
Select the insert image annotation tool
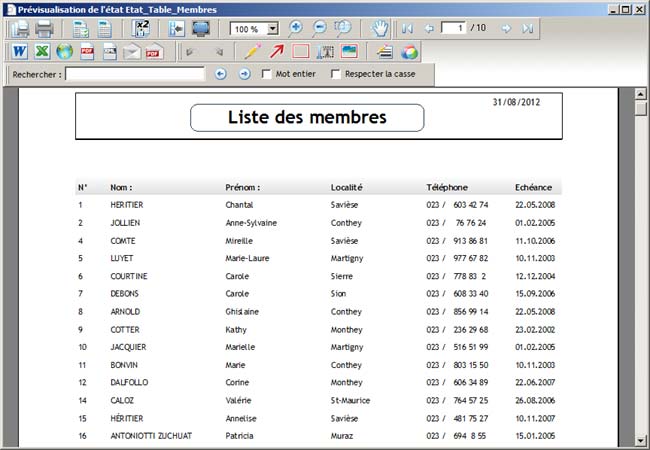349,51
